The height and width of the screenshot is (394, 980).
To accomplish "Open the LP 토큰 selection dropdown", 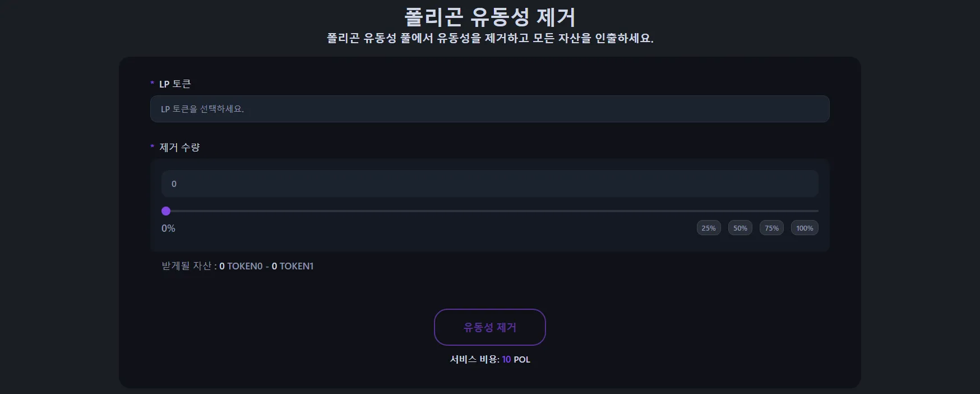I will [x=489, y=109].
